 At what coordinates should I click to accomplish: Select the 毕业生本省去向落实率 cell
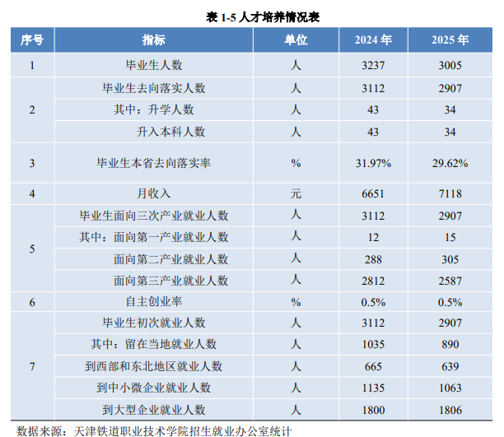coord(154,163)
